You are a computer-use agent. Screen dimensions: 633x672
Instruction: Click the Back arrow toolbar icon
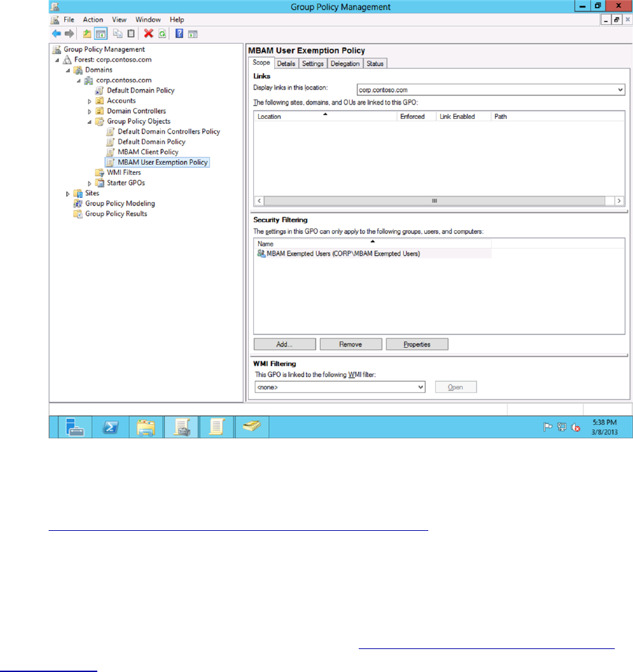[56, 33]
